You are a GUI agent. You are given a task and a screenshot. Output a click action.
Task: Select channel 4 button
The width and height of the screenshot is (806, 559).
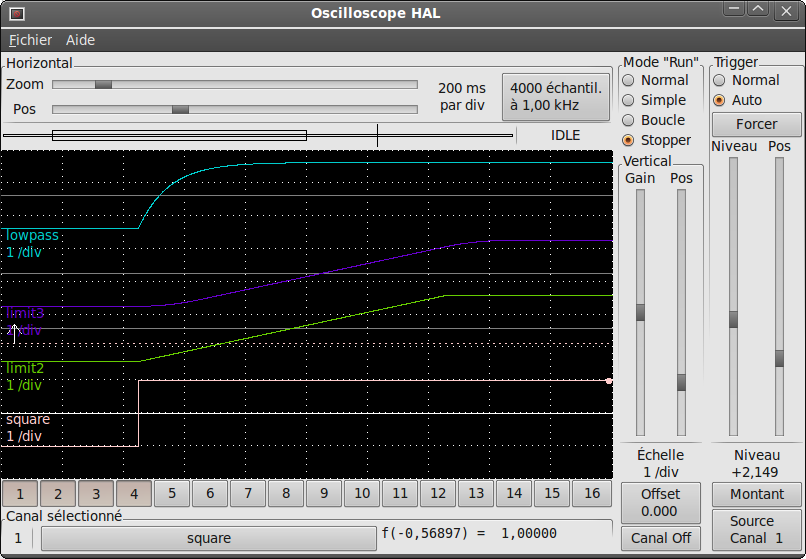click(134, 493)
